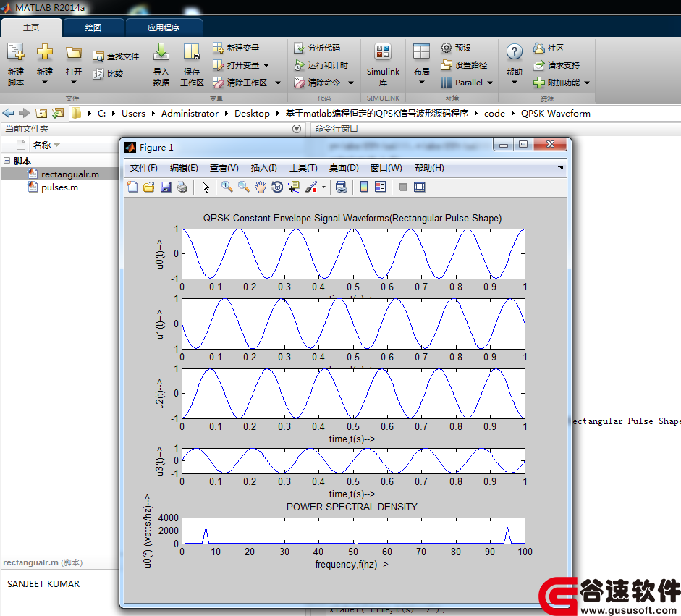Viewport: 681px width, 616px height.
Task: Go up one folder level icon
Action: (41, 114)
